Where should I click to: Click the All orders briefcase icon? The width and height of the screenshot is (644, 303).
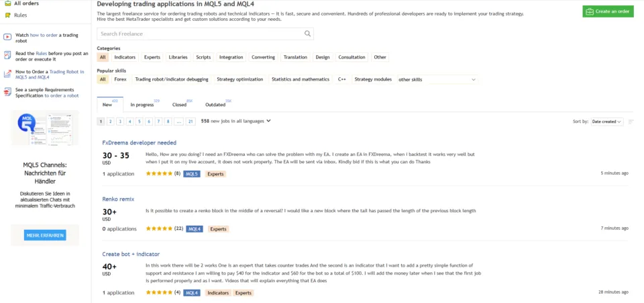click(x=7, y=3)
